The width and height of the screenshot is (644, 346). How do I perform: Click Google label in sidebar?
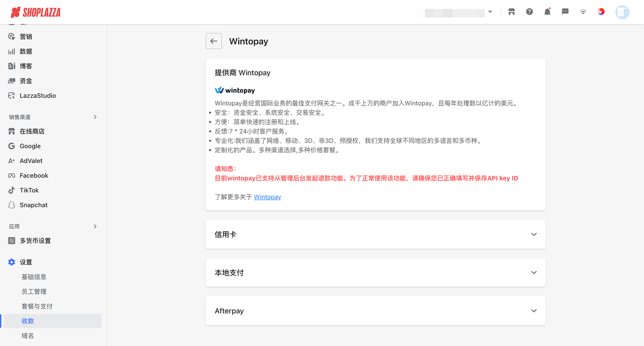[30, 146]
